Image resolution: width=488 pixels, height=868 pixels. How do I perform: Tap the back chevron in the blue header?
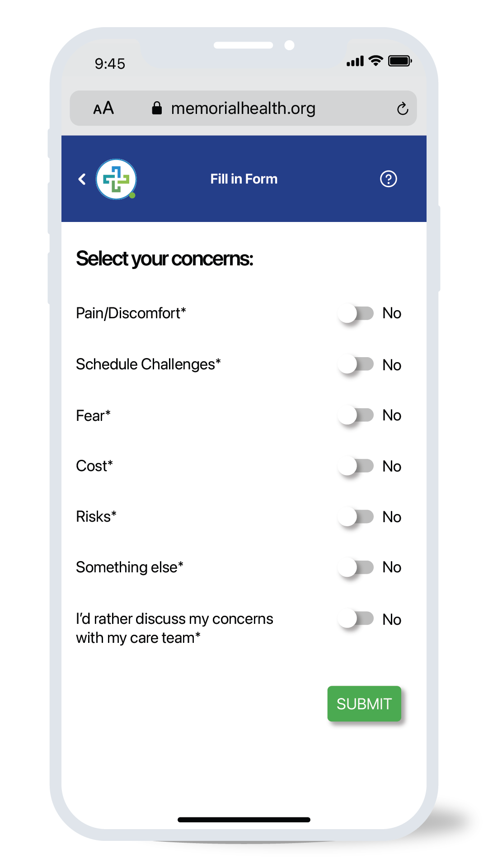82,179
